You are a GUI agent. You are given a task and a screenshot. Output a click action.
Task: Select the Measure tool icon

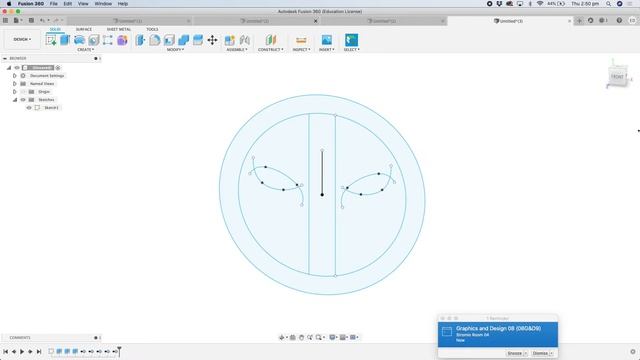301,40
